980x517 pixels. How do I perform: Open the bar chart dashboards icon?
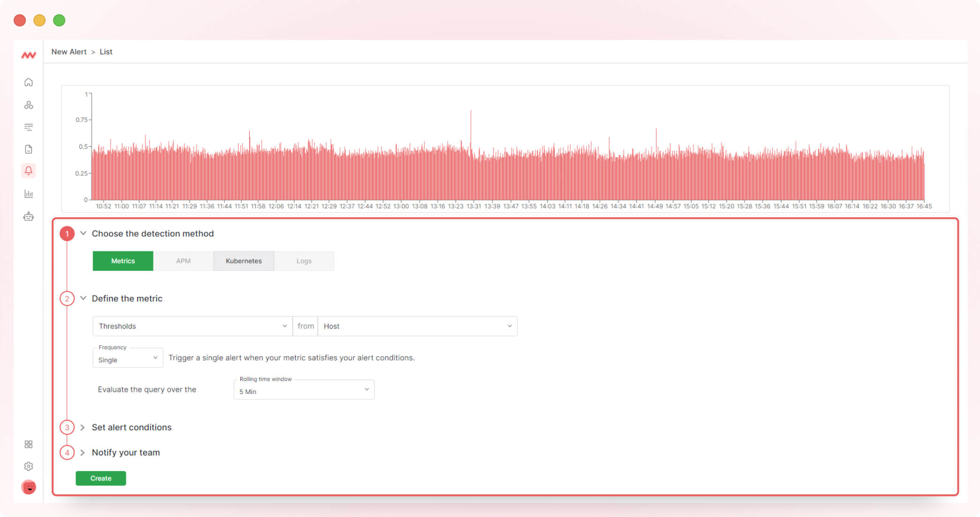tap(29, 194)
